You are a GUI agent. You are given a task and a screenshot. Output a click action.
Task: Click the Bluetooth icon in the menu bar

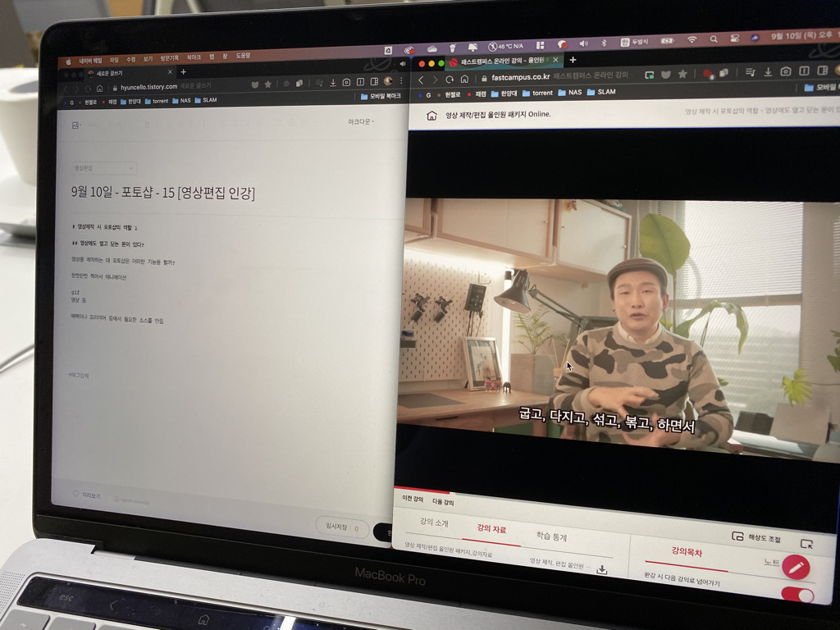point(604,43)
